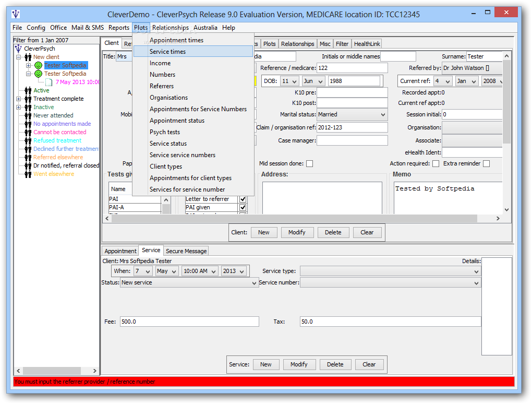
Task: Tick the Action required checkbox
Action: 436,164
